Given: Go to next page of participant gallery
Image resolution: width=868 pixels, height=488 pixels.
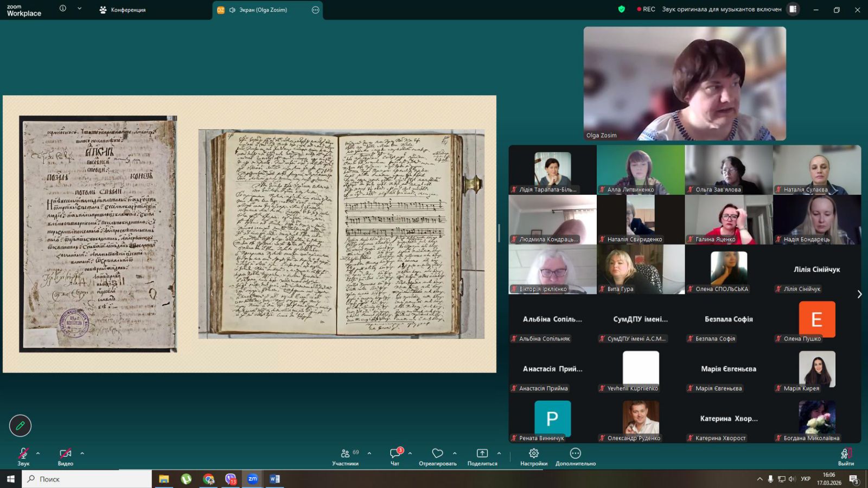Looking at the screenshot, I should 859,294.
